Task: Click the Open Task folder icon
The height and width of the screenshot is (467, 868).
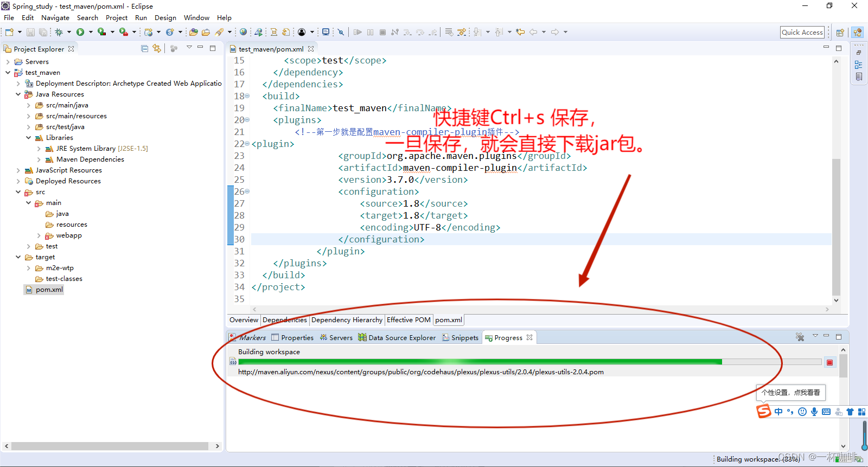Action: (x=206, y=32)
